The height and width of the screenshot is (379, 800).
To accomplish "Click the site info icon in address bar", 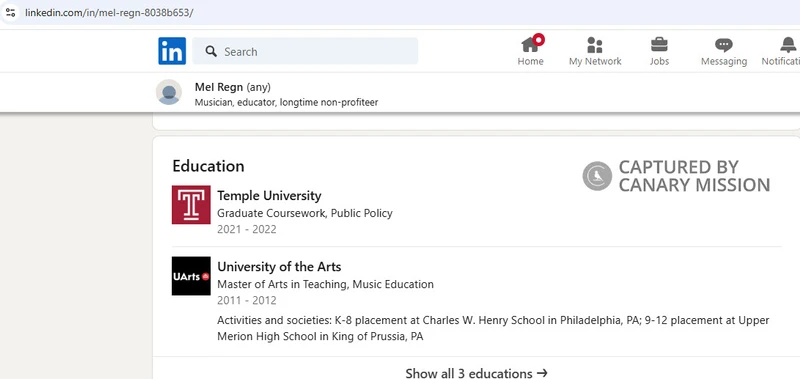I will [10, 12].
